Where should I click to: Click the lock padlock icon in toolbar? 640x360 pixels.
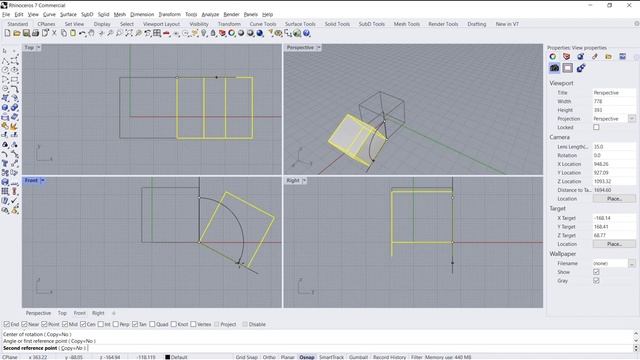(x=213, y=33)
